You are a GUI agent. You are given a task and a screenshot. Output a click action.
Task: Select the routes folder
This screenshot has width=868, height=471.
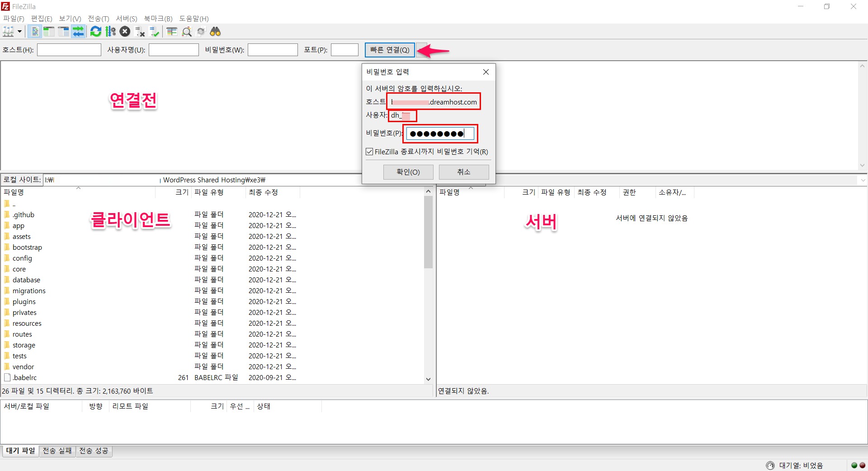click(x=22, y=334)
